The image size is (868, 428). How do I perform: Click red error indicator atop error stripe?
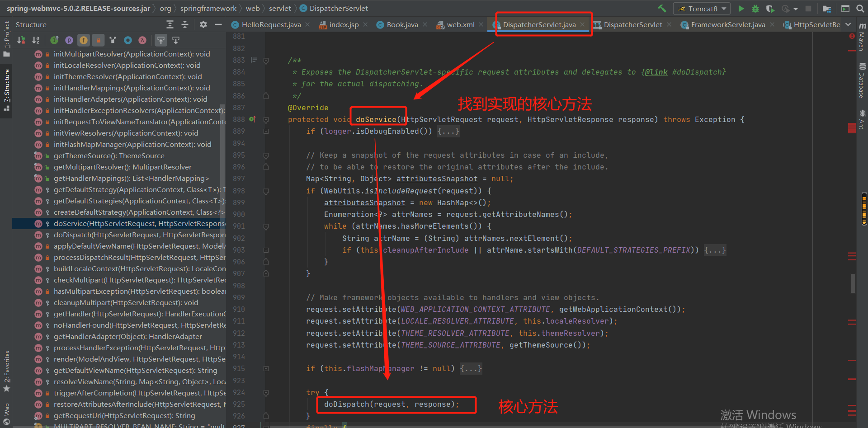click(852, 36)
